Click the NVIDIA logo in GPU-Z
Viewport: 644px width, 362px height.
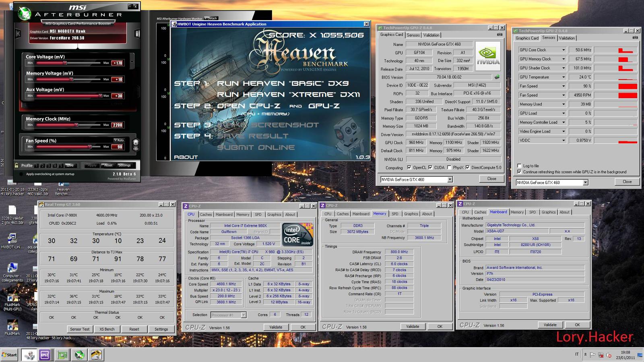click(x=488, y=55)
